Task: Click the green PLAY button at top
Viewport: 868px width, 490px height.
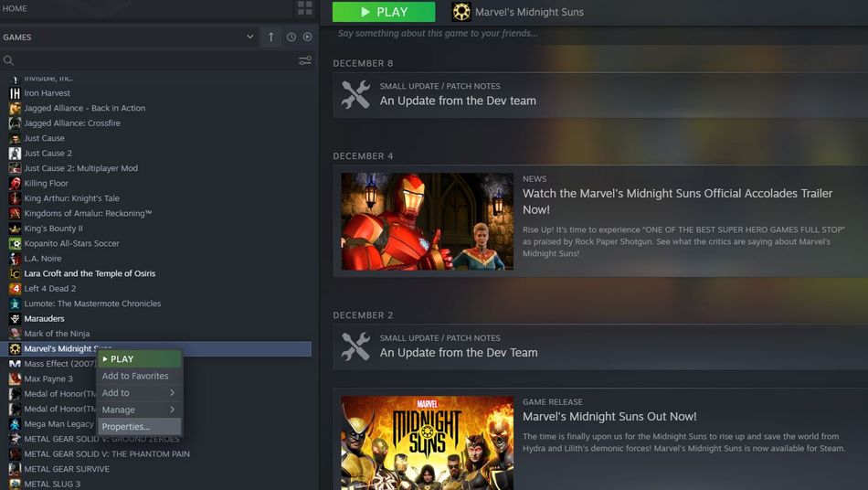Action: coord(384,12)
